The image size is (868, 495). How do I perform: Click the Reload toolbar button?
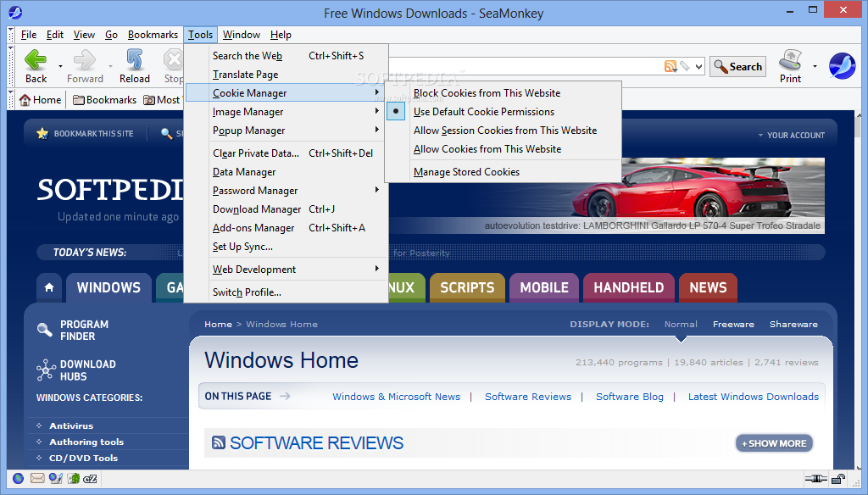pyautogui.click(x=135, y=65)
